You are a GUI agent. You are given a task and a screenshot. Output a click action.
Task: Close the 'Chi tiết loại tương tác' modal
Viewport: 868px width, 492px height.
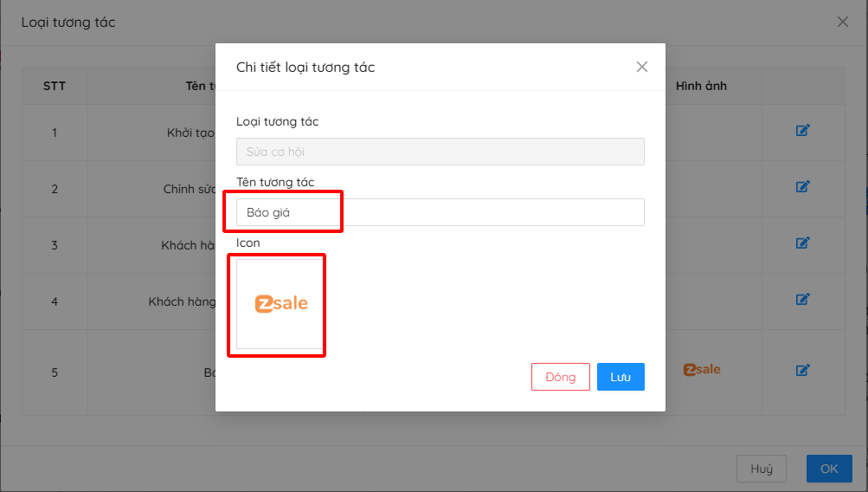[641, 67]
